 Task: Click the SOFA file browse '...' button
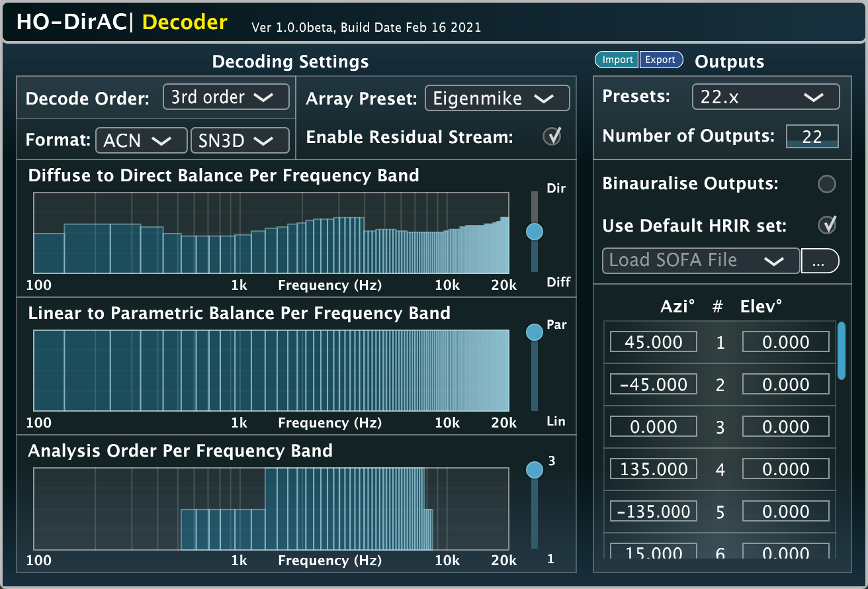pos(819,261)
